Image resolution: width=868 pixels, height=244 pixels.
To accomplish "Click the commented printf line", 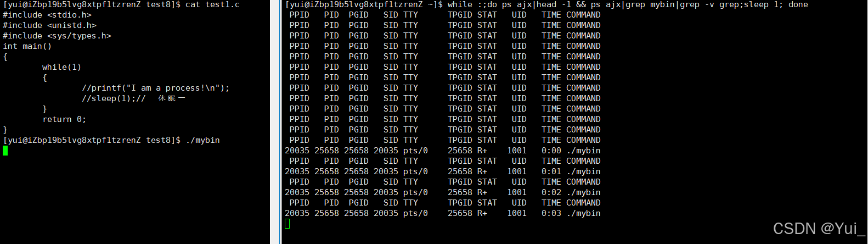I will coord(156,88).
